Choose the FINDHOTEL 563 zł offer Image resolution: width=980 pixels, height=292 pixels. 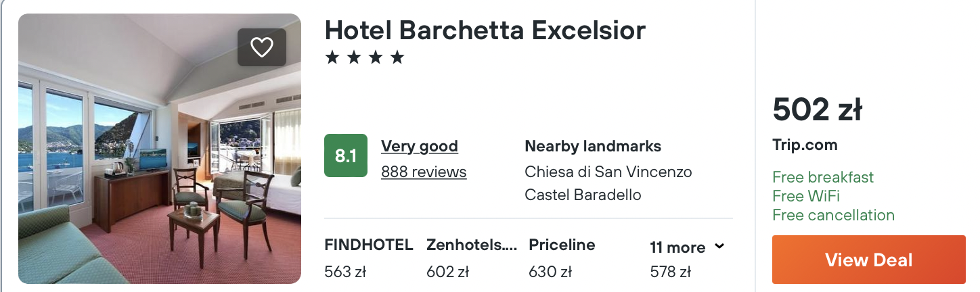tap(368, 258)
